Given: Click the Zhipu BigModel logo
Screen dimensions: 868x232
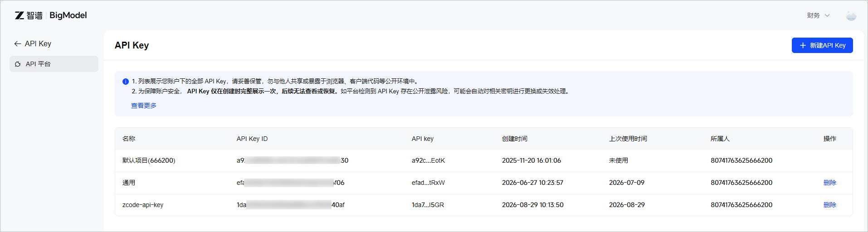Looking at the screenshot, I should click(51, 15).
